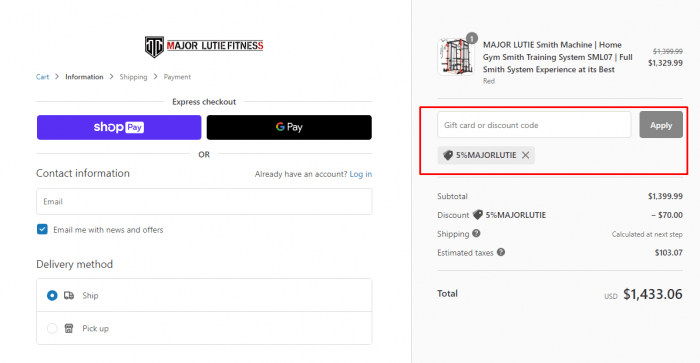Image resolution: width=700 pixels, height=363 pixels.
Task: Click the quantity badge on product image
Action: [x=471, y=38]
